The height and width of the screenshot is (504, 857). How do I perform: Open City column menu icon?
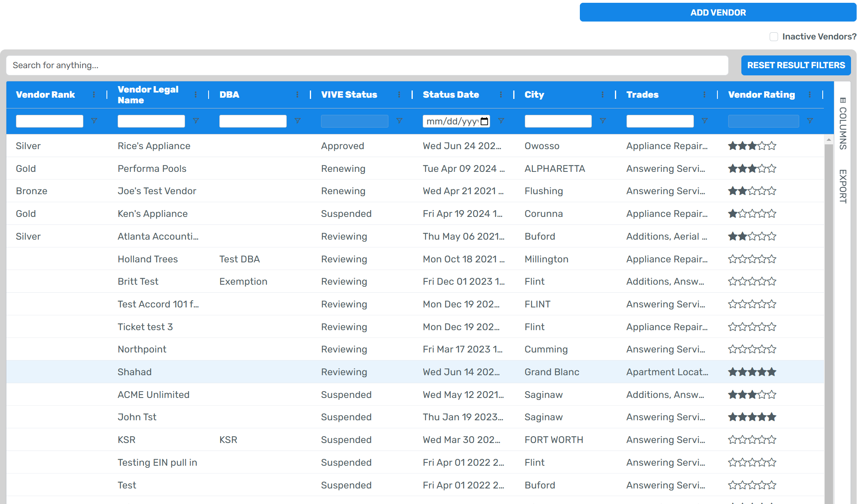(602, 94)
